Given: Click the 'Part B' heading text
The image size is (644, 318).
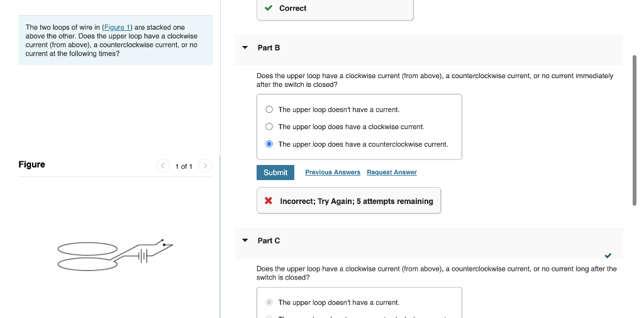Looking at the screenshot, I should 269,48.
